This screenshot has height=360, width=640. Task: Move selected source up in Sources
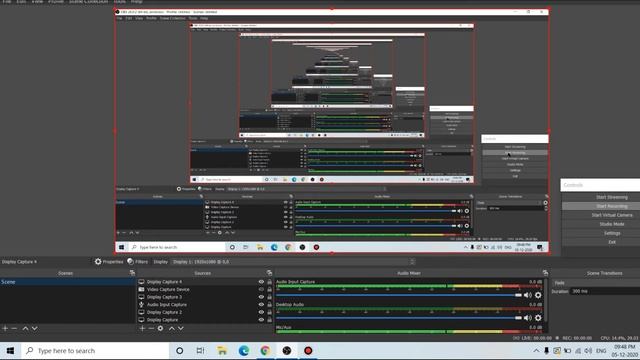tap(172, 328)
